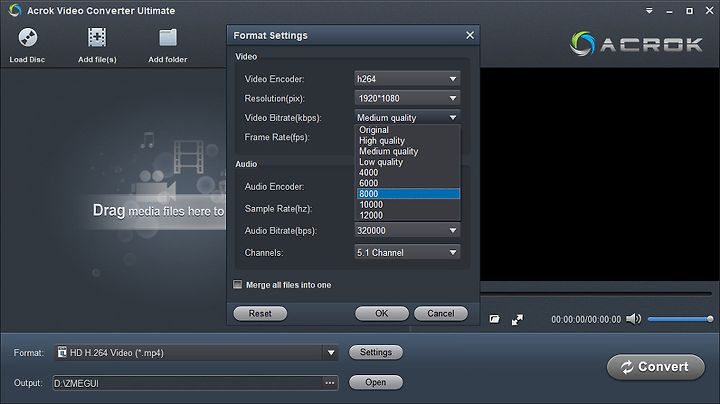This screenshot has height=404, width=720.
Task: Click the playback time display 00:00:00/00:00:00
Action: (x=586, y=320)
